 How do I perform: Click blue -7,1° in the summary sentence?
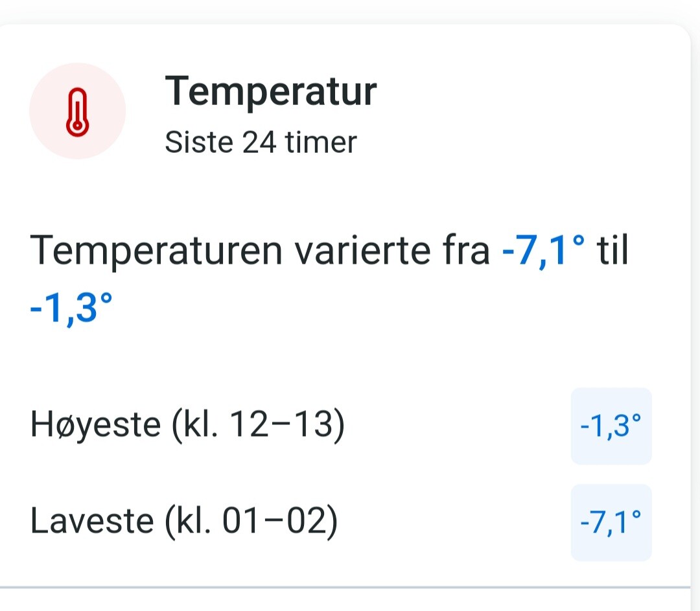[543, 251]
